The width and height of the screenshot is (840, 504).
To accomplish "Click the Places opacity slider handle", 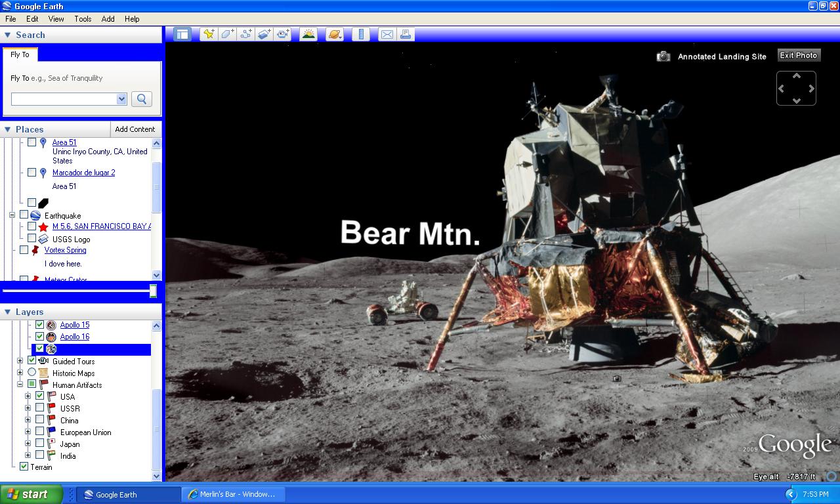I will (153, 291).
